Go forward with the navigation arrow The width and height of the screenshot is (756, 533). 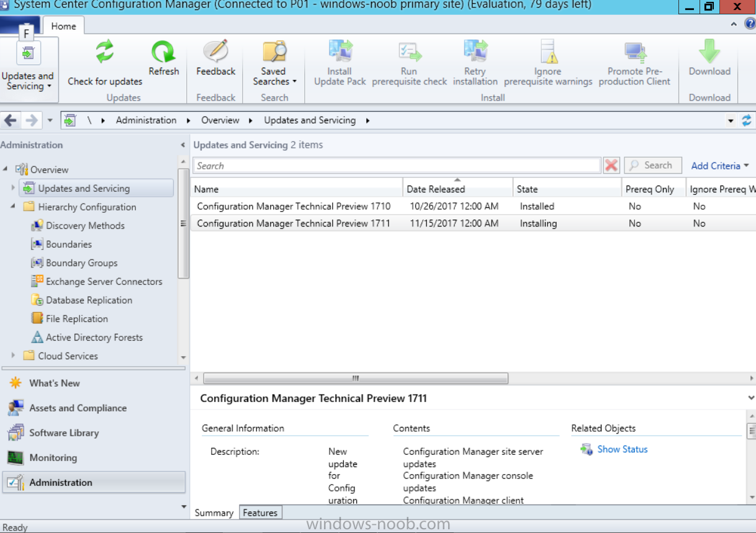coord(31,120)
